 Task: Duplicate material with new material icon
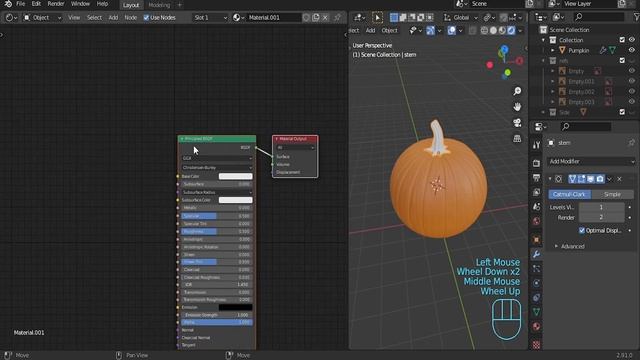316,18
